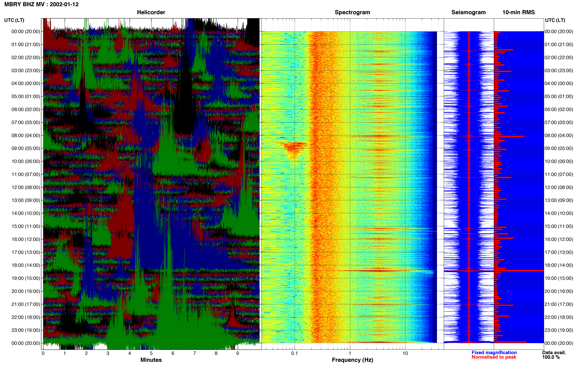Click the station title MBRY BHZ MV : 2002-01-12
The height and width of the screenshot is (368, 588).
tap(41, 4)
